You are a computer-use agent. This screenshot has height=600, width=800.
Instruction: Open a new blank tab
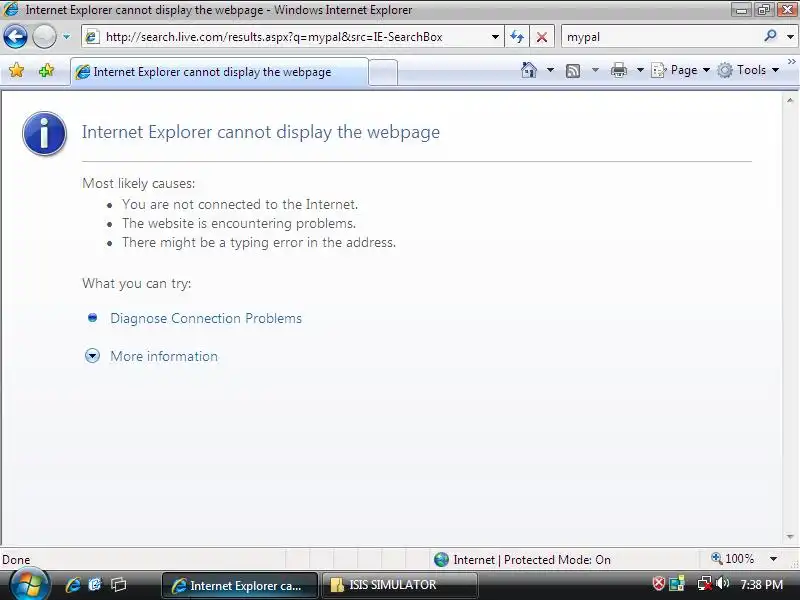pyautogui.click(x=383, y=72)
